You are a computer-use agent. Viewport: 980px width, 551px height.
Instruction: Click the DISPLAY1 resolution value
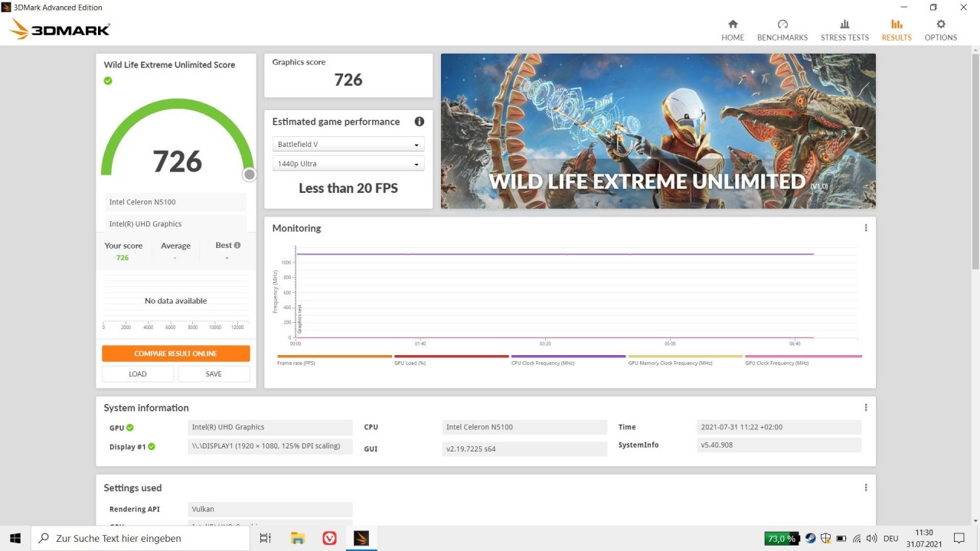pos(270,446)
